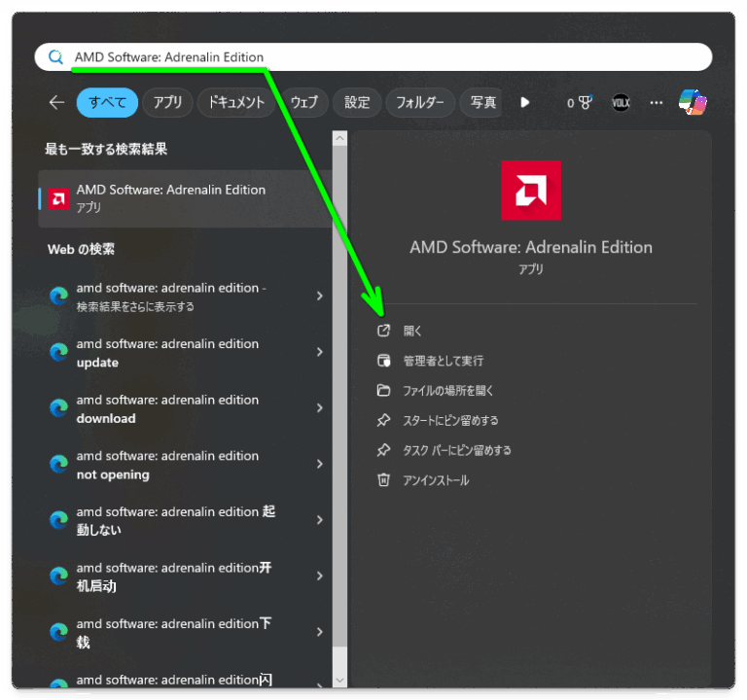Image resolution: width=747 pixels, height=700 pixels.
Task: Click the search magnifier icon
Action: click(56, 57)
